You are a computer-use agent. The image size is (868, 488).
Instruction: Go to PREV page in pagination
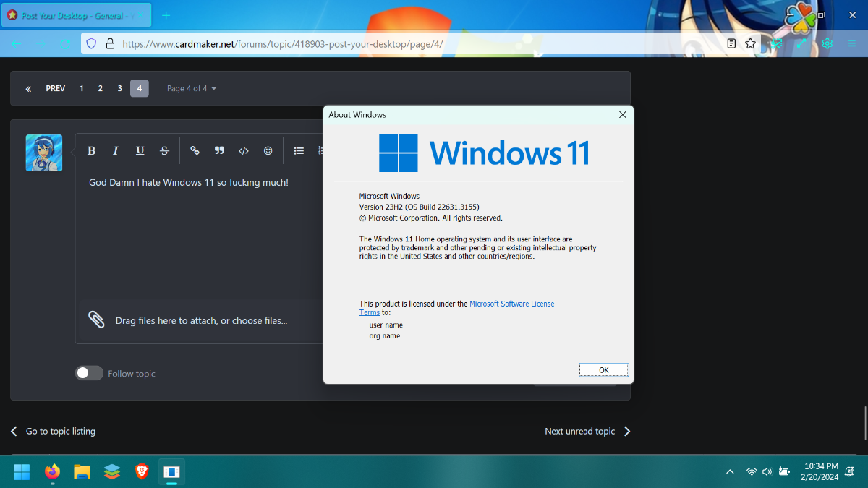pos(56,89)
